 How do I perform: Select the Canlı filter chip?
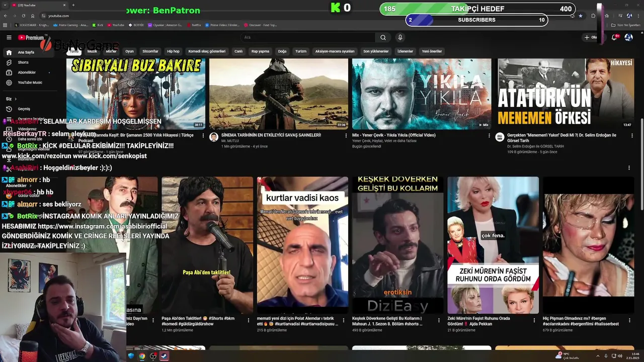(x=238, y=51)
